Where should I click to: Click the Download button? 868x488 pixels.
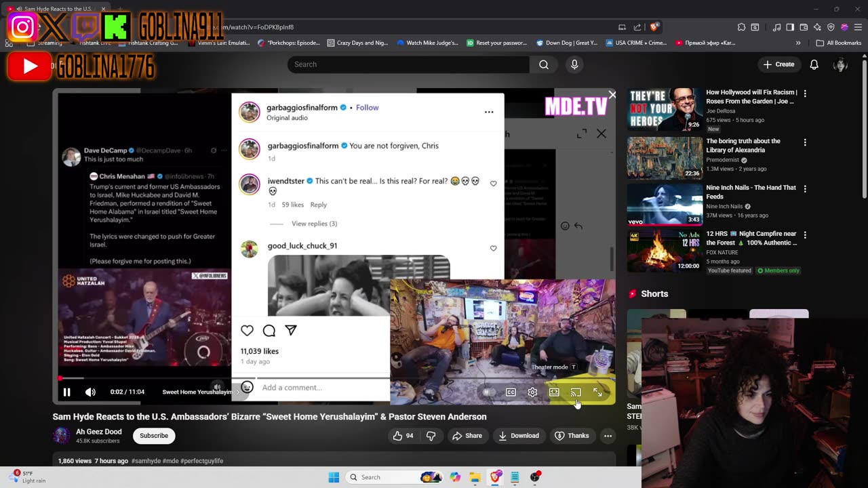519,436
